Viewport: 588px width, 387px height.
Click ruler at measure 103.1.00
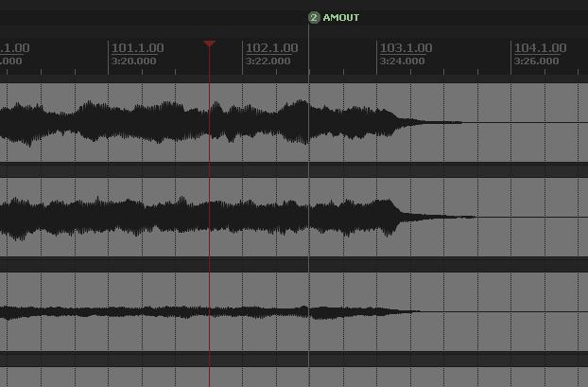(x=406, y=48)
